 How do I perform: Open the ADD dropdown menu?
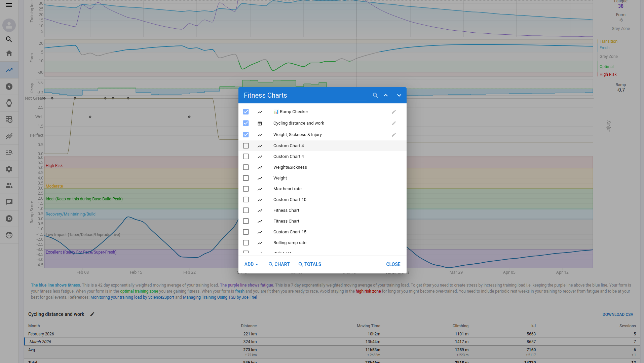tap(251, 264)
